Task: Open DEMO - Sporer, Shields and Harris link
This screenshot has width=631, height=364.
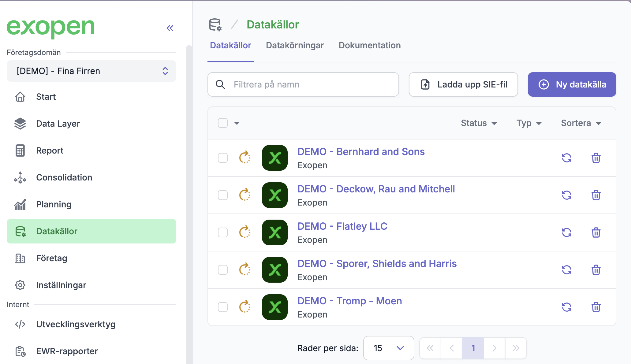Action: pos(377,264)
